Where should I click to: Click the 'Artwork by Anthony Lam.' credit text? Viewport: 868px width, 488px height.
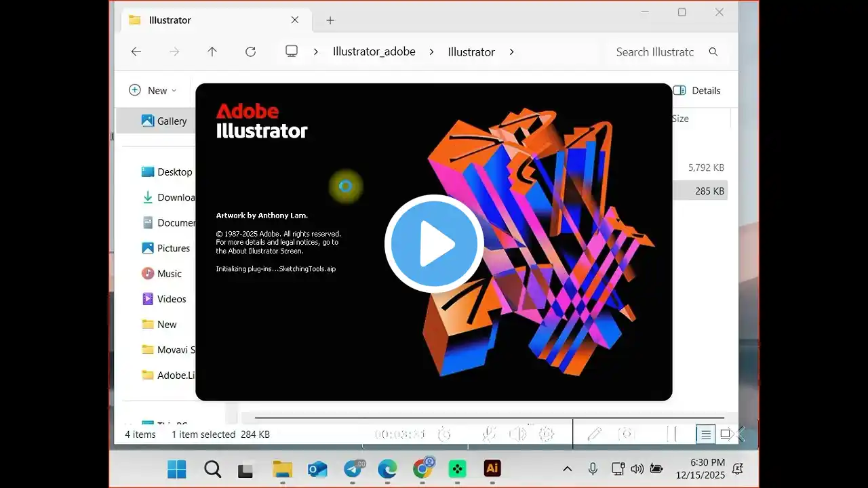click(x=262, y=216)
